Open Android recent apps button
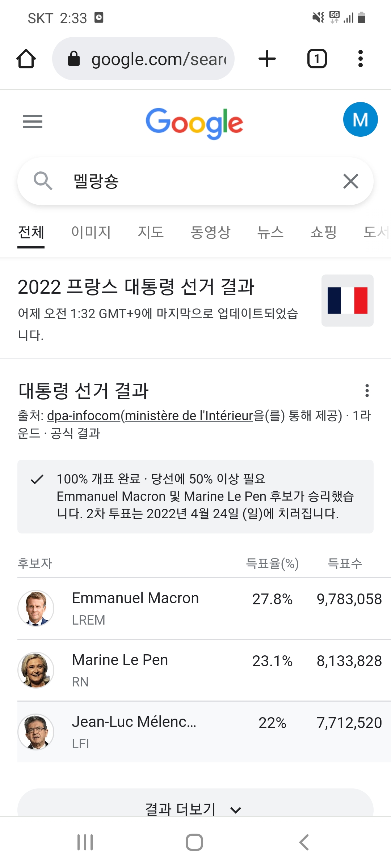Image resolution: width=391 pixels, height=868 pixels. pos(85,842)
